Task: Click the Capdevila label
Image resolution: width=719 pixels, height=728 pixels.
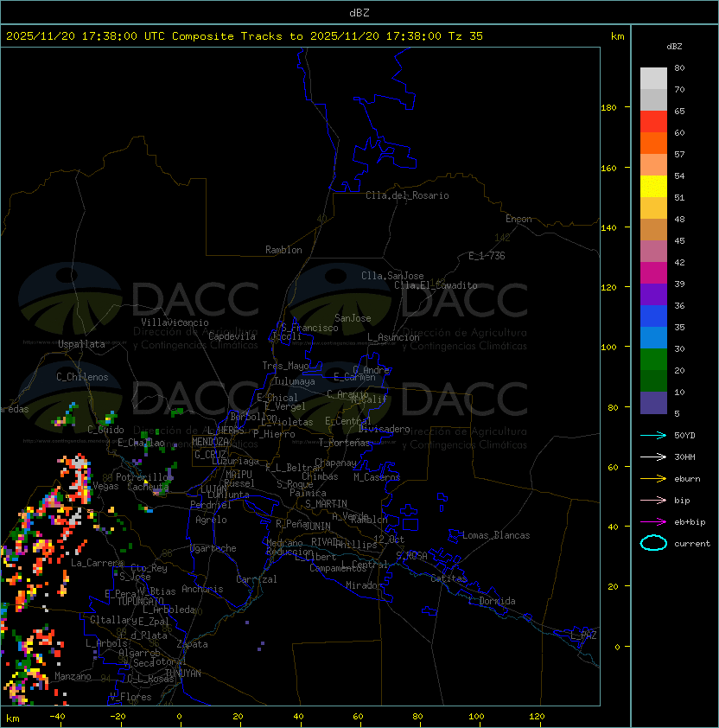Action: click(x=232, y=336)
